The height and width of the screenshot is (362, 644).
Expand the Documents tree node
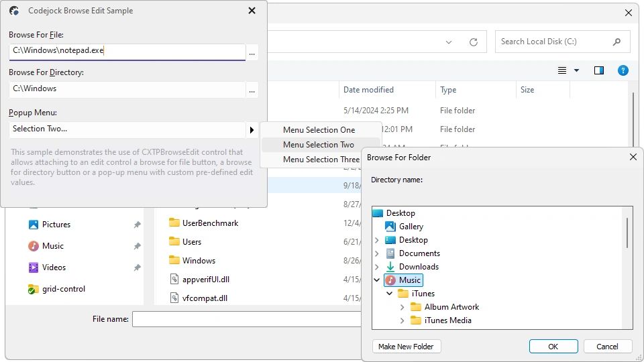pos(376,253)
